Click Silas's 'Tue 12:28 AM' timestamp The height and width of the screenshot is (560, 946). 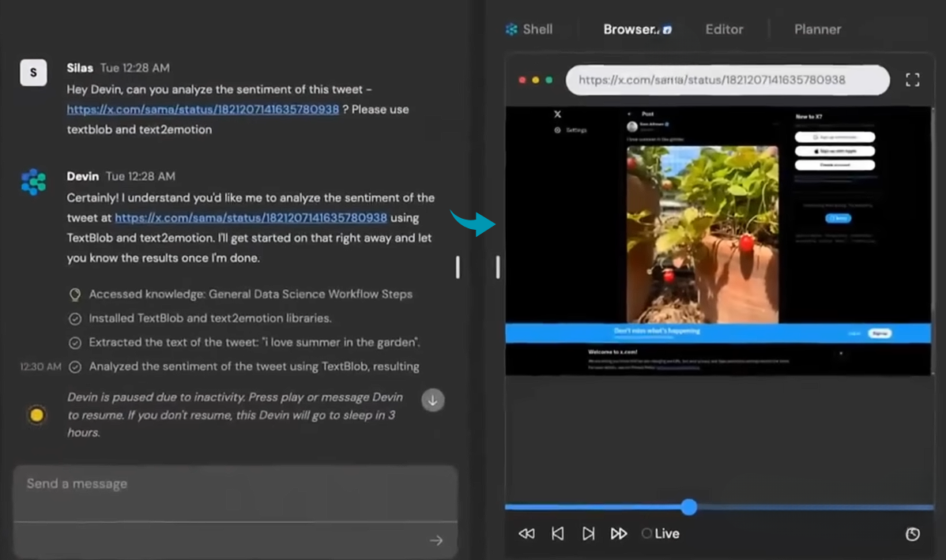134,68
